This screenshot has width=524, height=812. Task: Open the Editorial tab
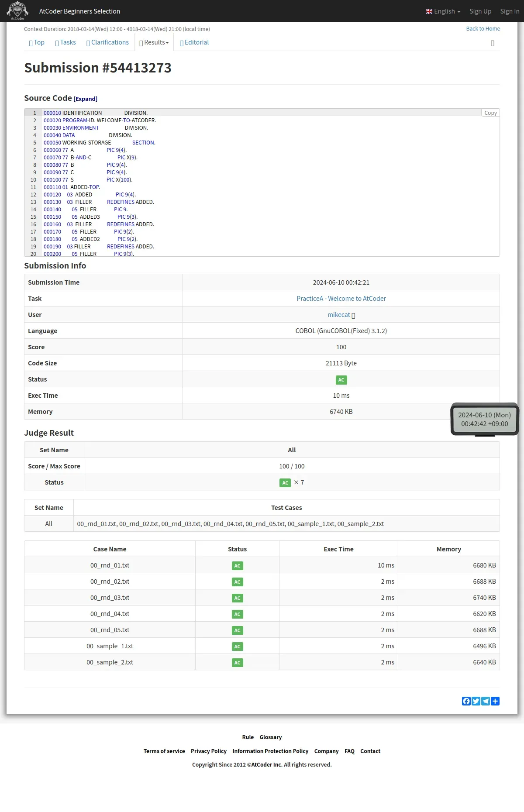pos(194,42)
